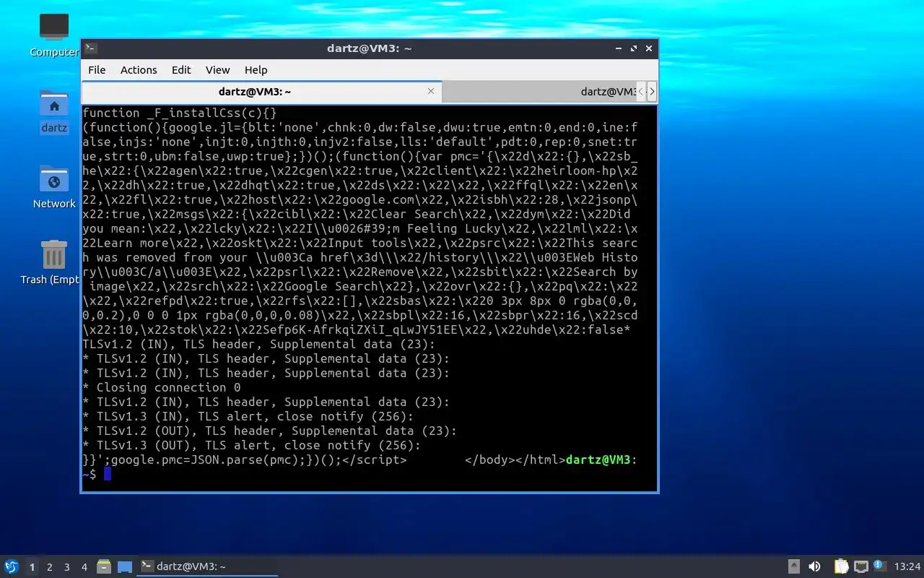Open the Edit menu
924x578 pixels.
[x=181, y=70]
